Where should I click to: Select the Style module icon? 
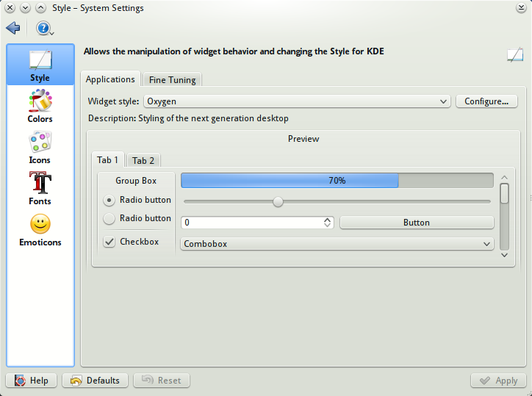40,65
